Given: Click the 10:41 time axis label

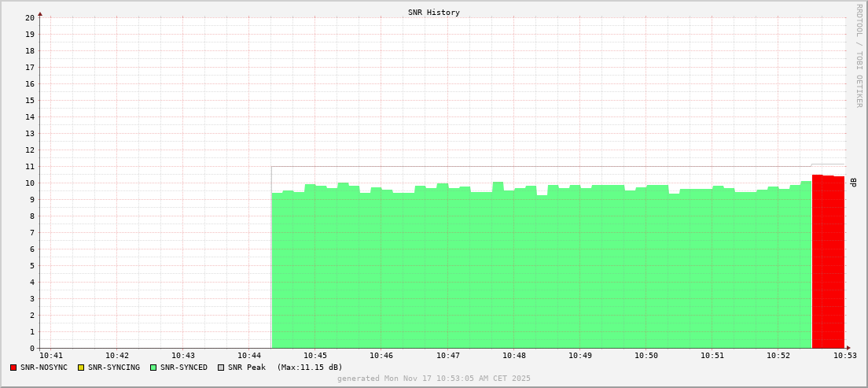Looking at the screenshot, I should pyautogui.click(x=50, y=356).
